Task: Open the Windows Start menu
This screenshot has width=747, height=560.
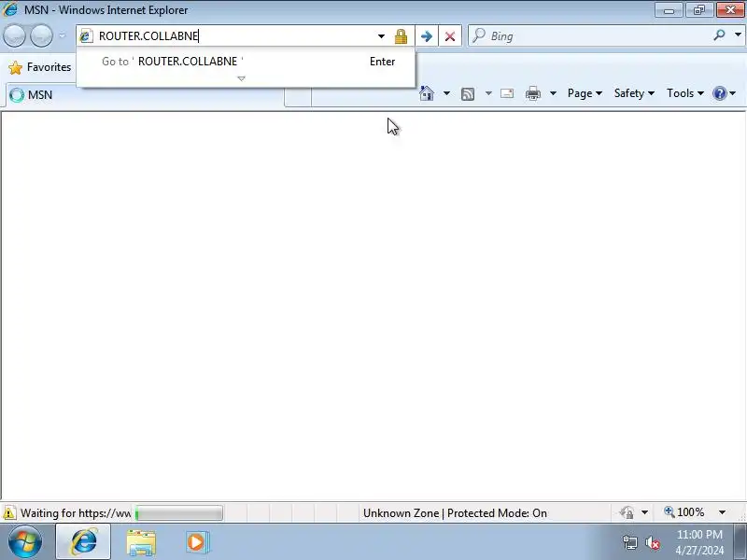Action: point(25,542)
